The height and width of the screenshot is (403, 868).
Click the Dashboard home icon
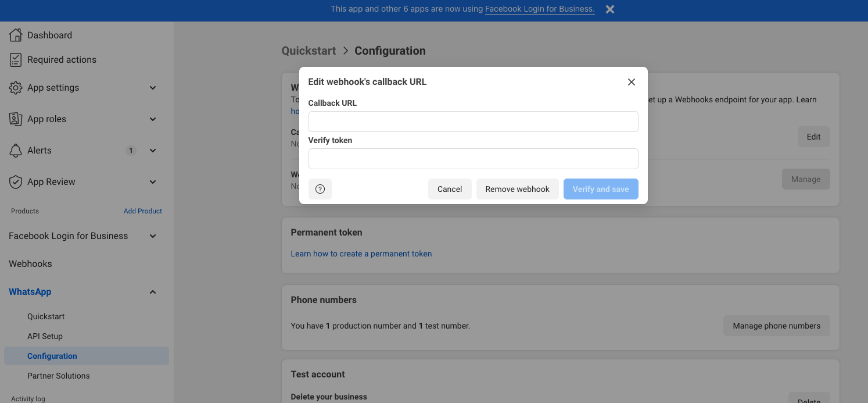(x=16, y=35)
